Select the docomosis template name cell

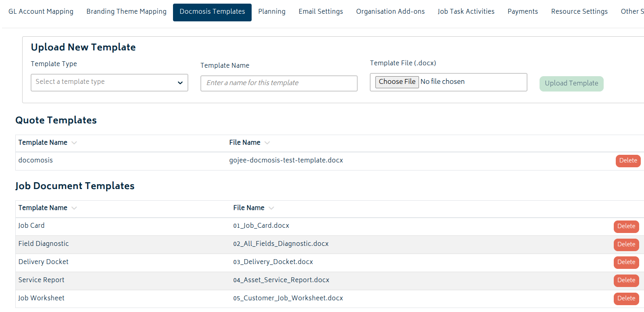(x=35, y=160)
